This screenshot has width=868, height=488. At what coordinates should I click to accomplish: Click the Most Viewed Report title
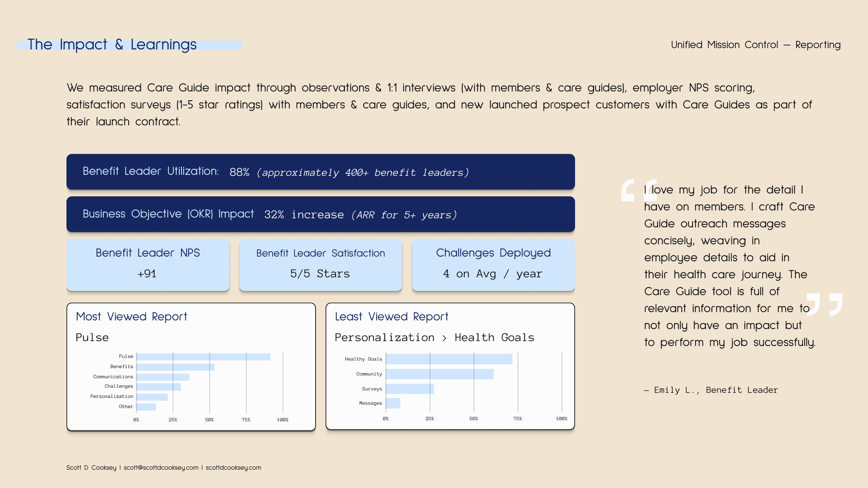coord(131,316)
